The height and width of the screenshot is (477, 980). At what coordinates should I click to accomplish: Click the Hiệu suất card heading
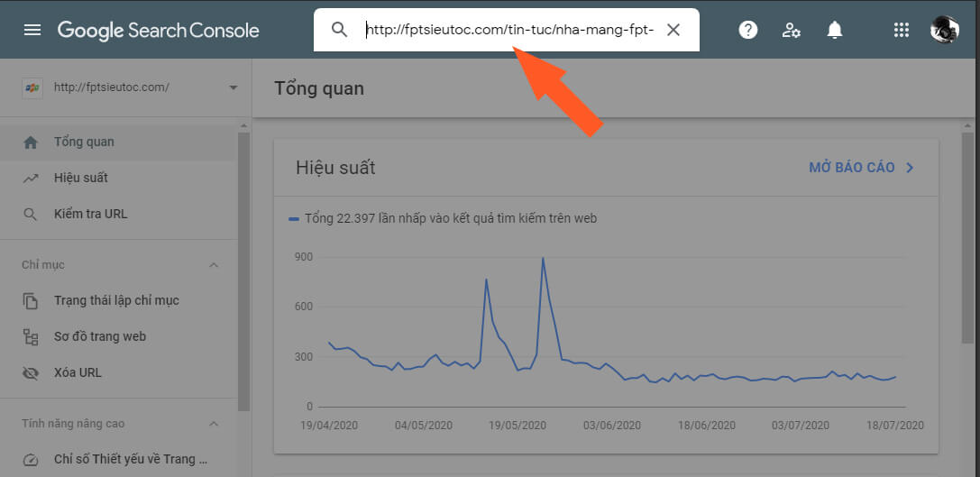[335, 169]
